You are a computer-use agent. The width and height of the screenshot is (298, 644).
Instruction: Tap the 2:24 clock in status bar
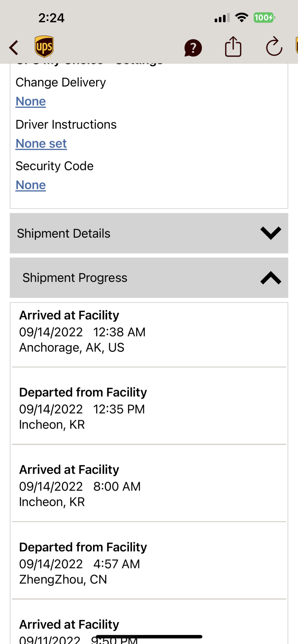[x=52, y=18]
